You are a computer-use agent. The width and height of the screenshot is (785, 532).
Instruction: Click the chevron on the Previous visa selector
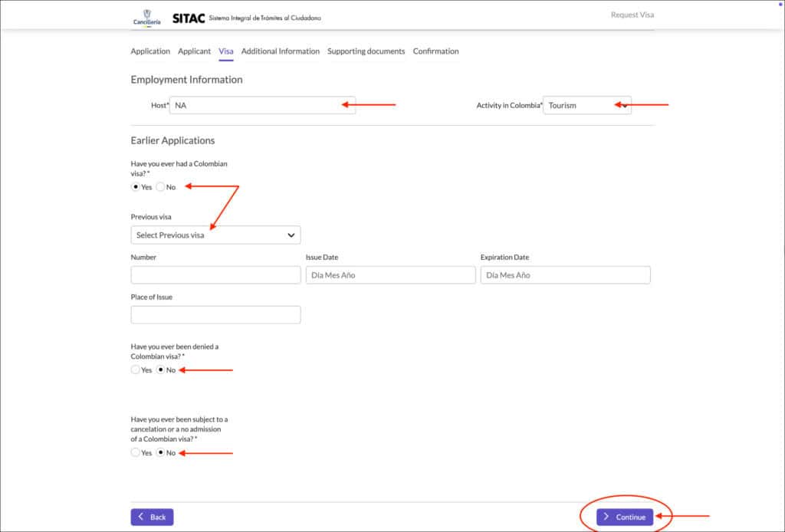pyautogui.click(x=291, y=235)
